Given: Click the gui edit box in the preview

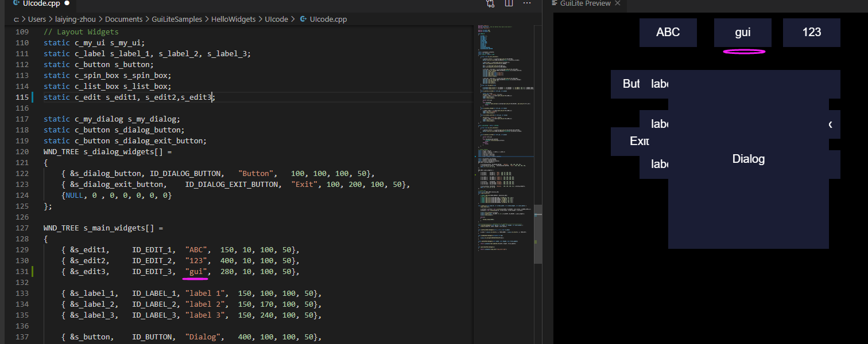Looking at the screenshot, I should 742,33.
